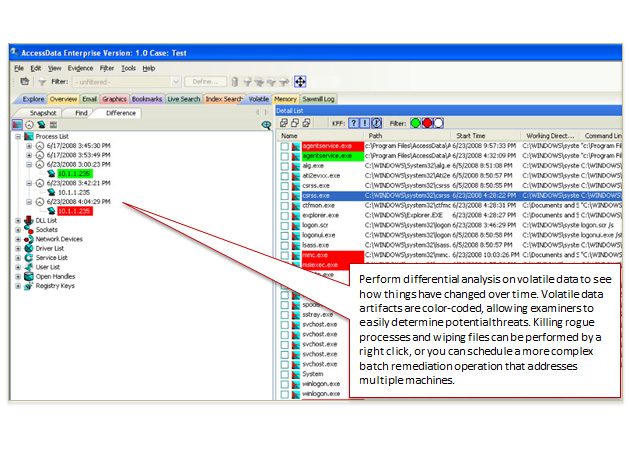The height and width of the screenshot is (450, 630).
Task: Click the green filter circle
Action: click(415, 123)
